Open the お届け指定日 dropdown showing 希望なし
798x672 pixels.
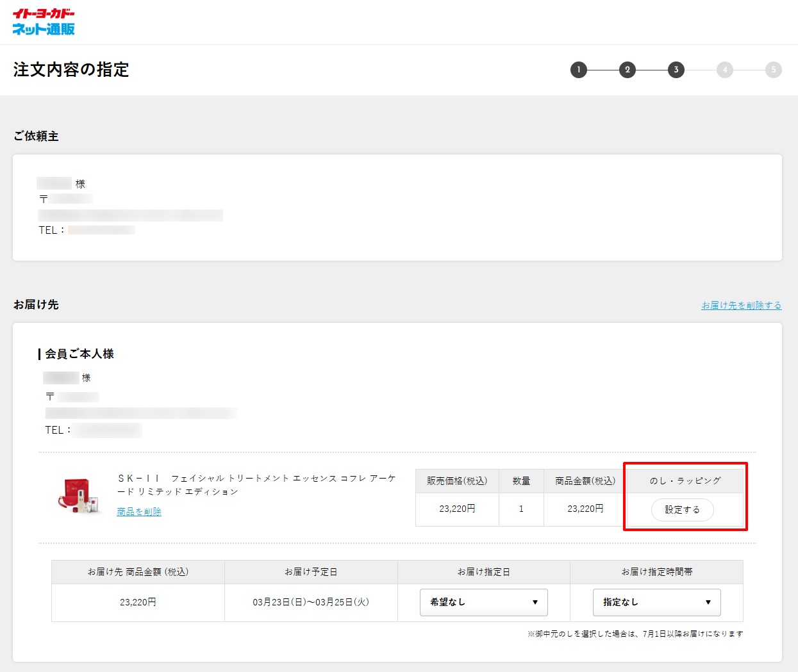tap(483, 602)
